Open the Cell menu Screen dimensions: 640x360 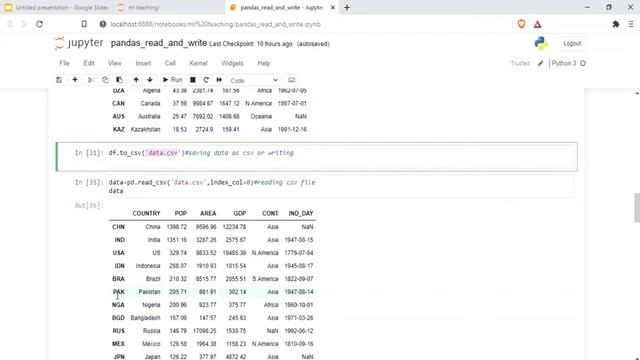coord(170,63)
